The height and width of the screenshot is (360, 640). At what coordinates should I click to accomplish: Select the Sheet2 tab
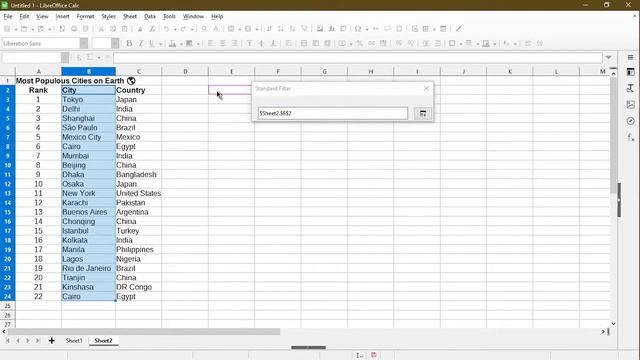coord(103,340)
